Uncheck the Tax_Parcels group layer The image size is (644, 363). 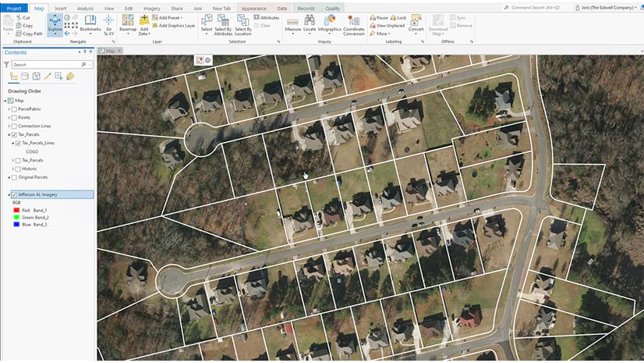(x=14, y=135)
